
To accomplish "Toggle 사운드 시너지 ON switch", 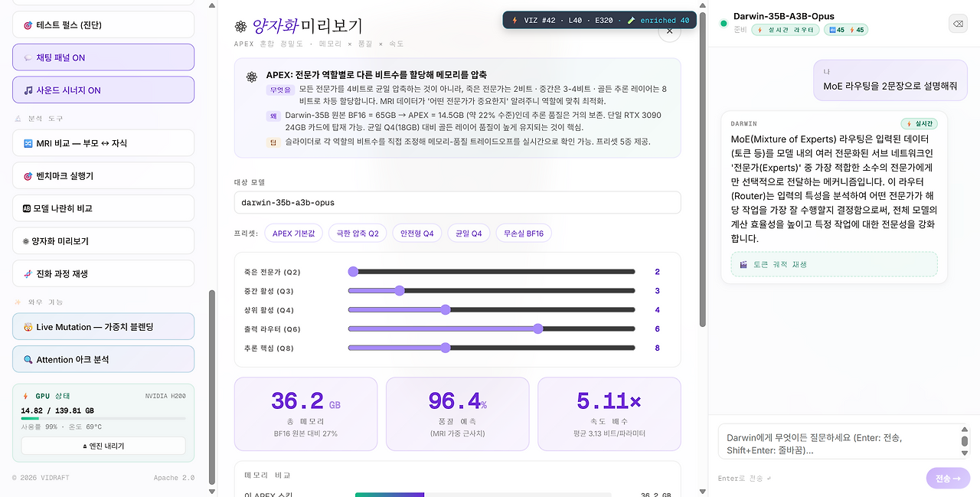I will coord(103,90).
